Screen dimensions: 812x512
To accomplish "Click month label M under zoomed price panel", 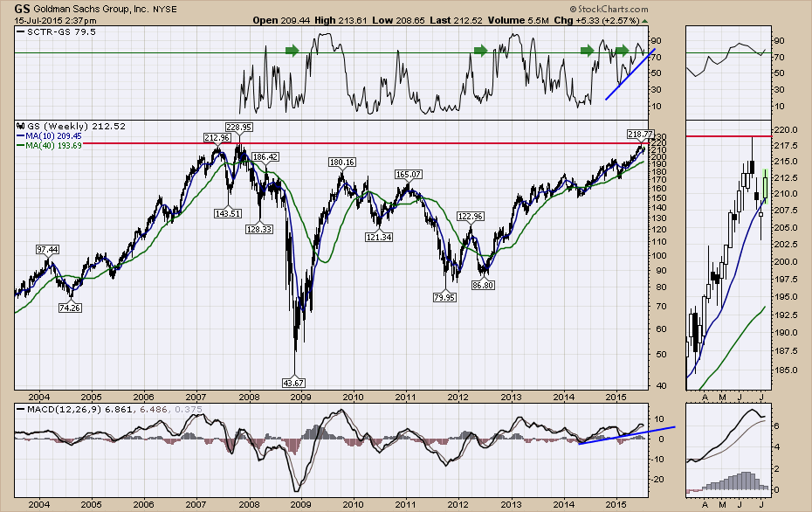I will click(x=723, y=398).
